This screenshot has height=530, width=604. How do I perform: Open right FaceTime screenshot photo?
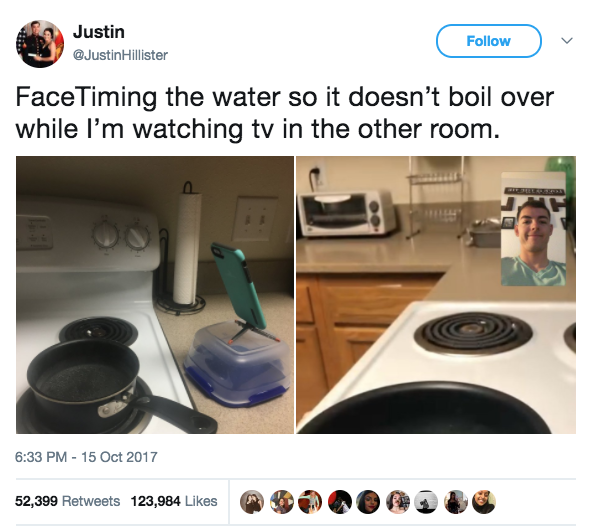click(436, 295)
